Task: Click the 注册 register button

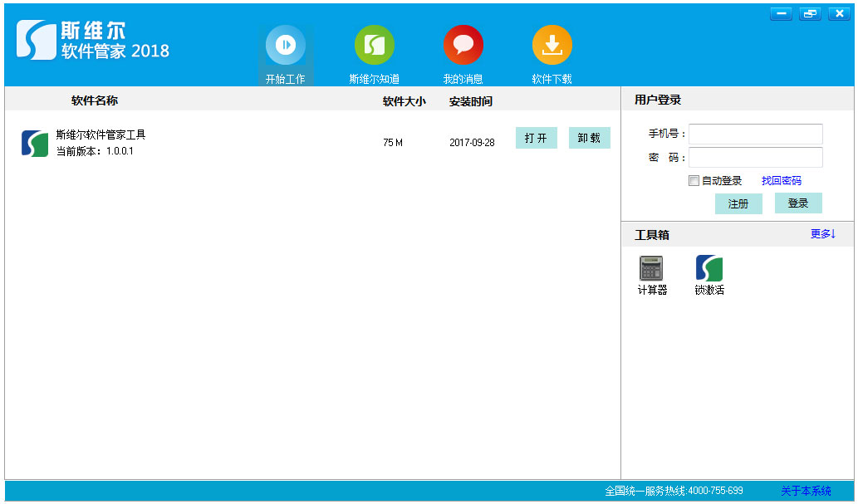Action: pos(738,203)
